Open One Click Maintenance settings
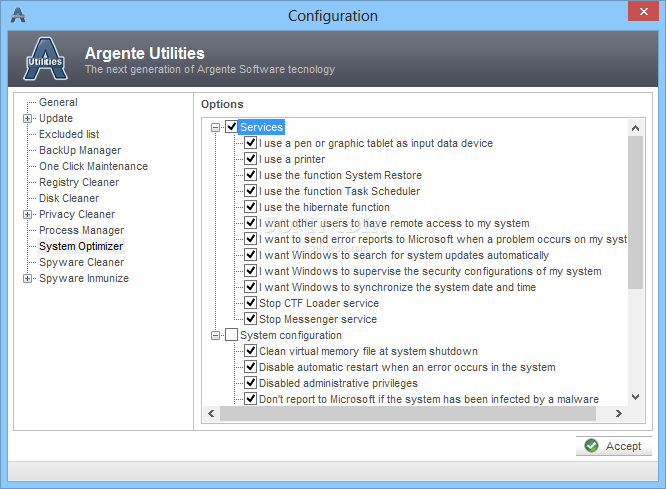The height and width of the screenshot is (489, 666). click(93, 166)
